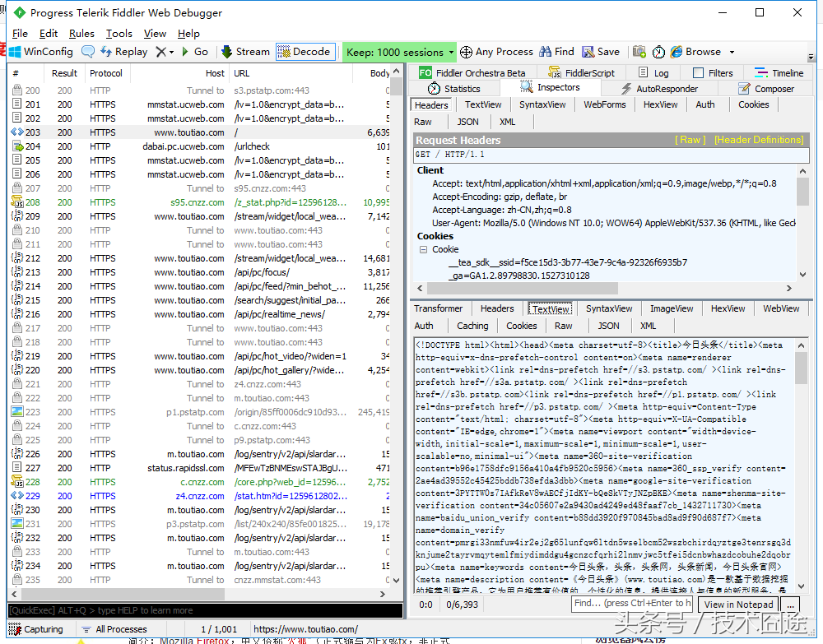Select the request SyntaxView tab

coord(542,104)
